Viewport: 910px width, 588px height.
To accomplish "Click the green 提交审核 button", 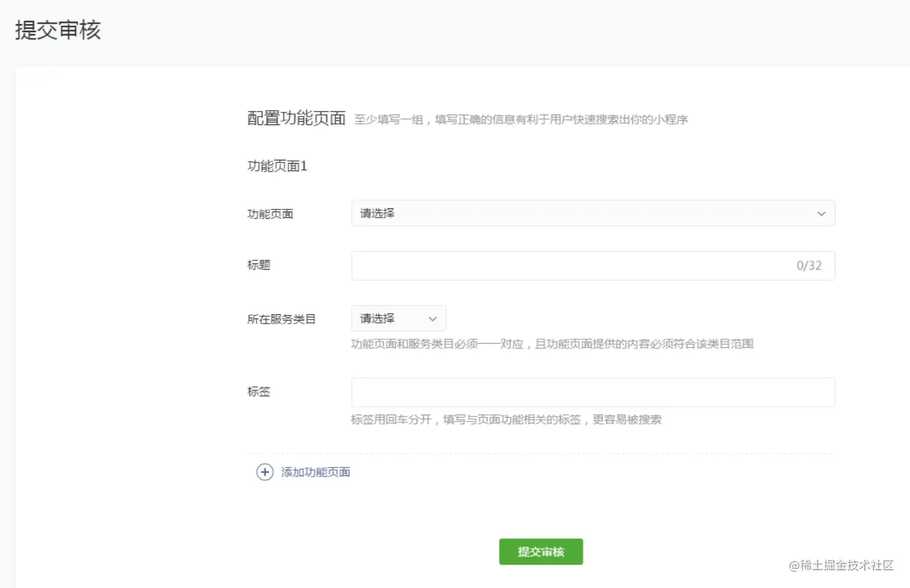I will pos(541,552).
